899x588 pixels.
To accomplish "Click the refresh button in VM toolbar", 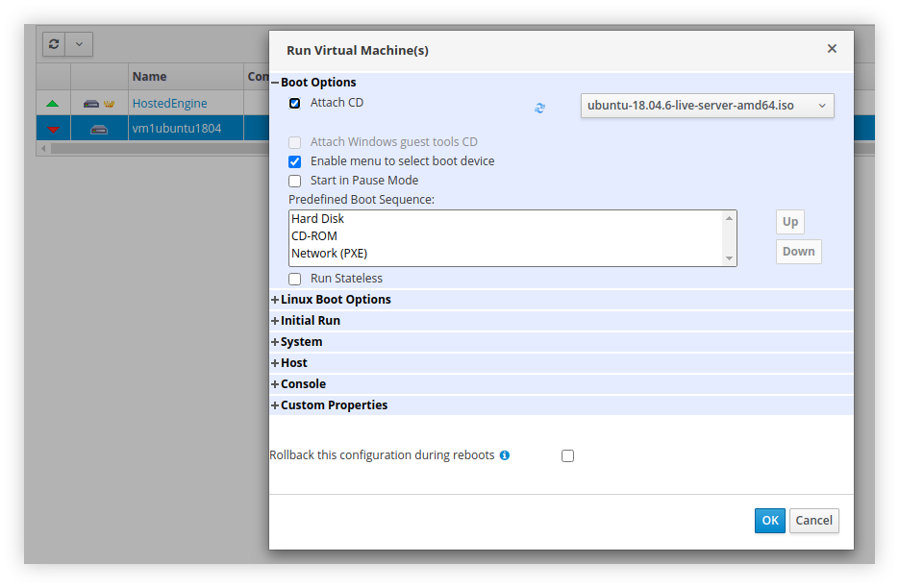I will (54, 44).
